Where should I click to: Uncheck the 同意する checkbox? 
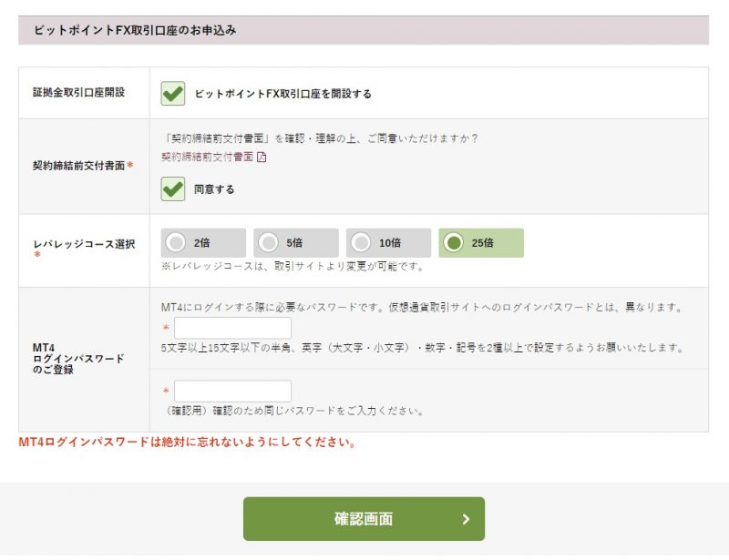[172, 188]
